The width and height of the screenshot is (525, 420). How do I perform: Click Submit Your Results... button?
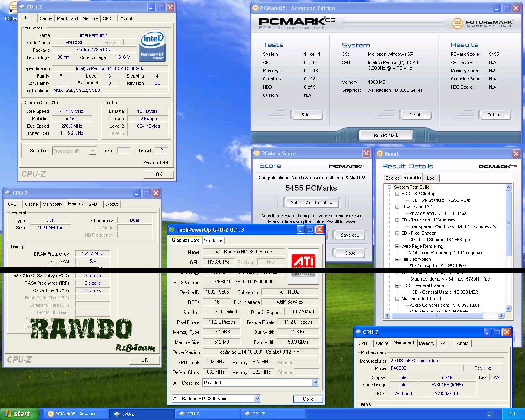[312, 203]
